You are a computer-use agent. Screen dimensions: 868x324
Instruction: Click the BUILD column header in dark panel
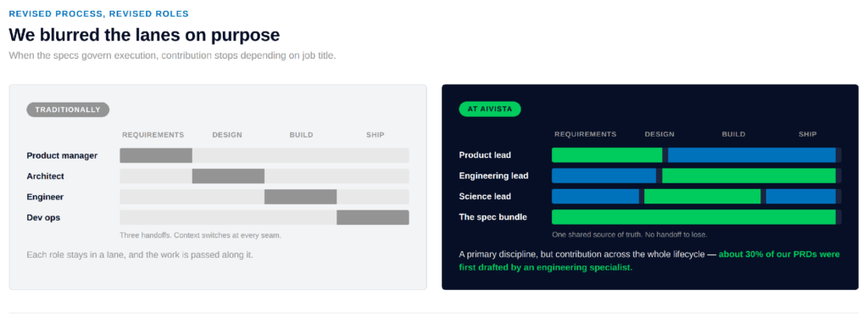(x=733, y=134)
